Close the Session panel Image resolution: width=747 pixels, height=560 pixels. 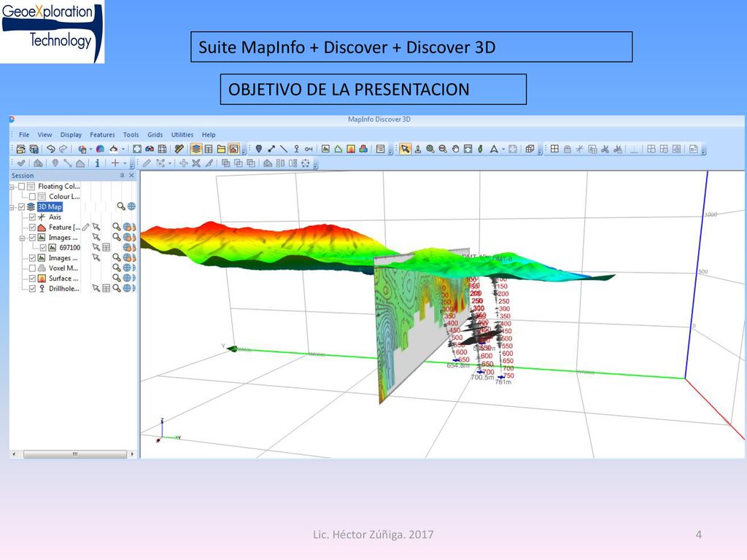point(132,175)
